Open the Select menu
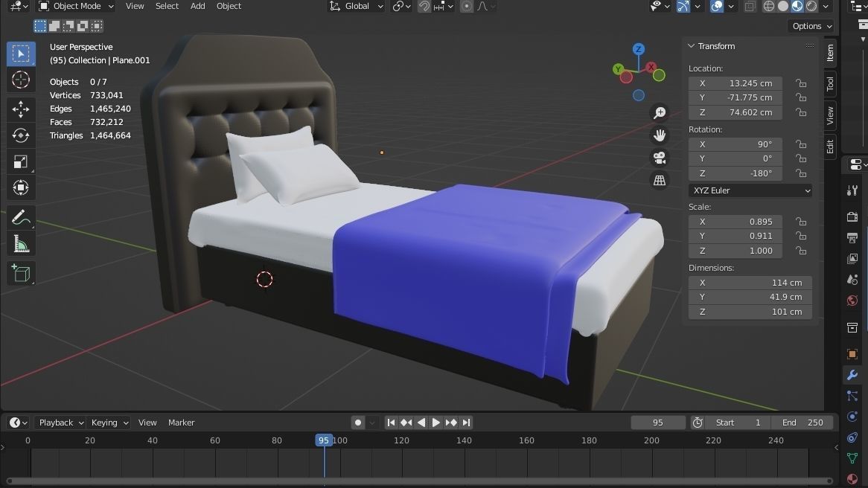 pyautogui.click(x=167, y=6)
